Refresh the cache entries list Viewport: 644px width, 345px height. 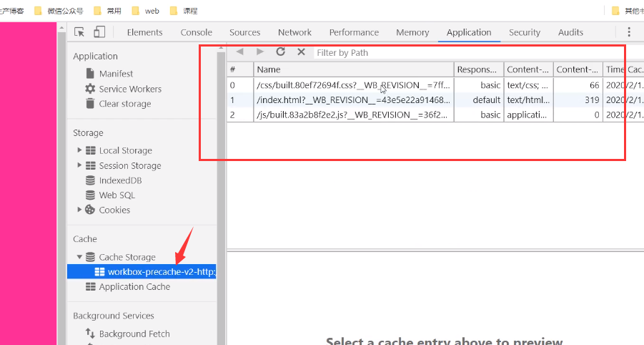pyautogui.click(x=280, y=52)
